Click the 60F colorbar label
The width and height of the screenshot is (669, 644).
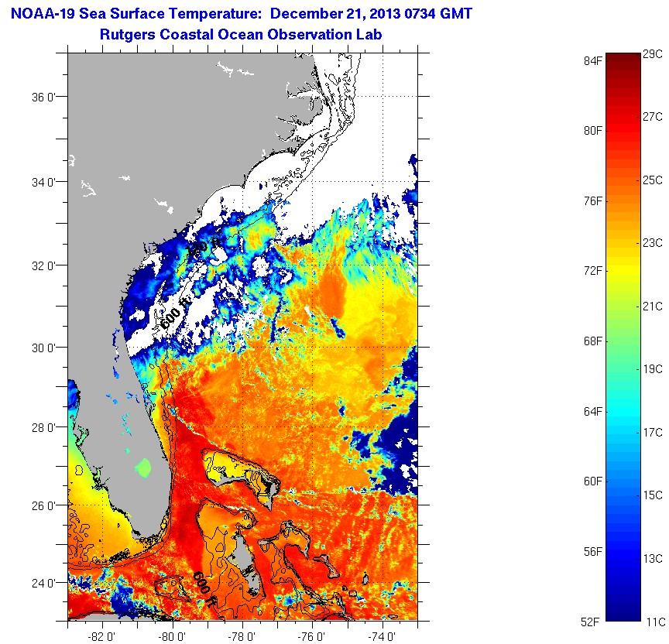tap(592, 481)
